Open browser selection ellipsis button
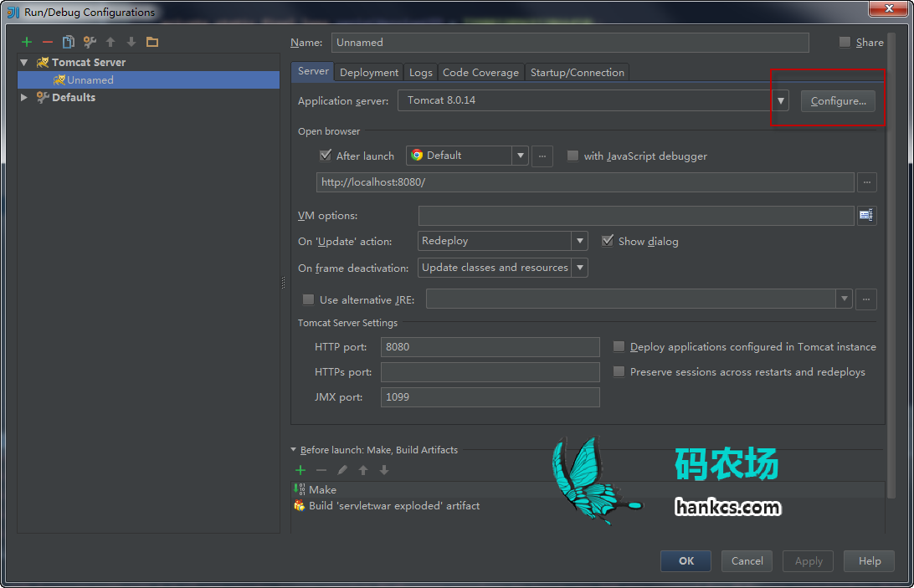The width and height of the screenshot is (914, 588). pos(542,156)
